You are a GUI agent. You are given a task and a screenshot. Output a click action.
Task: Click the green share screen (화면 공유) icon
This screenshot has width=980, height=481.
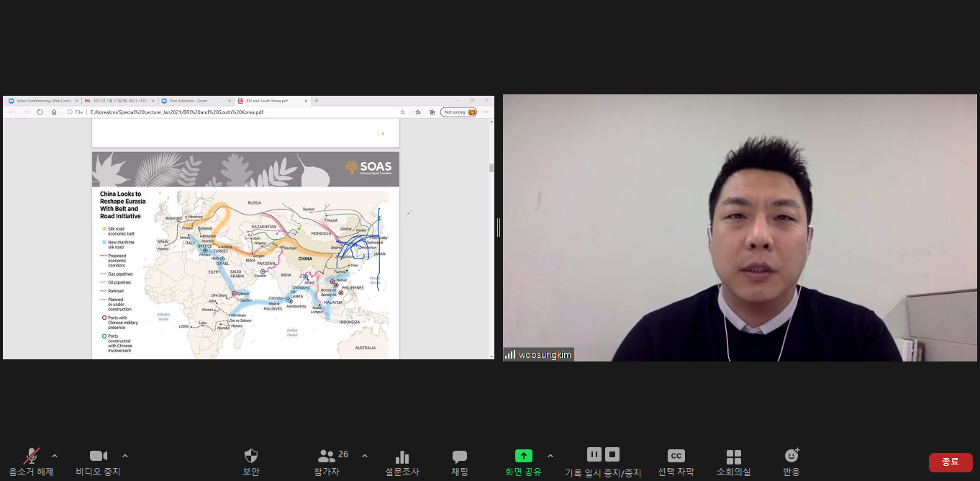pos(523,456)
